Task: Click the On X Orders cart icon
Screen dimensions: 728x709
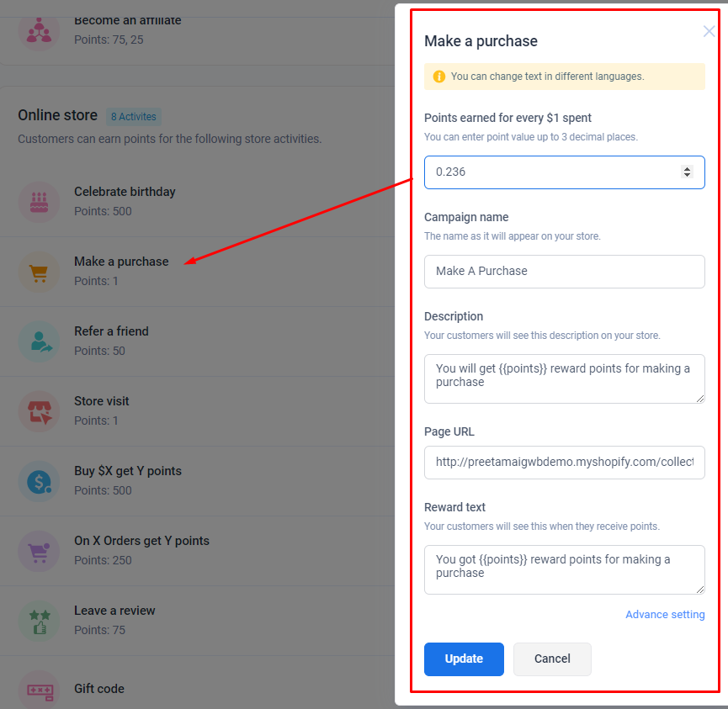Action: click(x=39, y=551)
